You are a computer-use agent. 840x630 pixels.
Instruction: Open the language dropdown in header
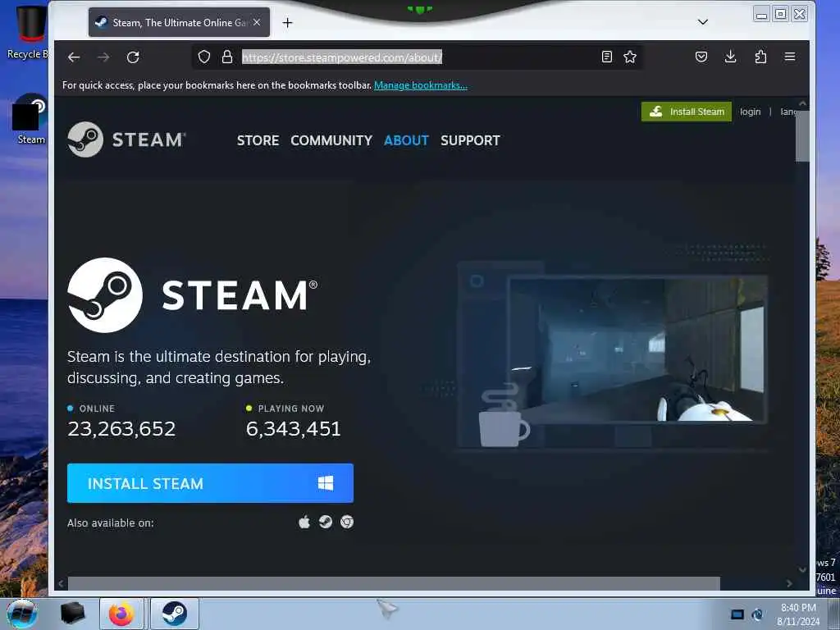point(788,112)
